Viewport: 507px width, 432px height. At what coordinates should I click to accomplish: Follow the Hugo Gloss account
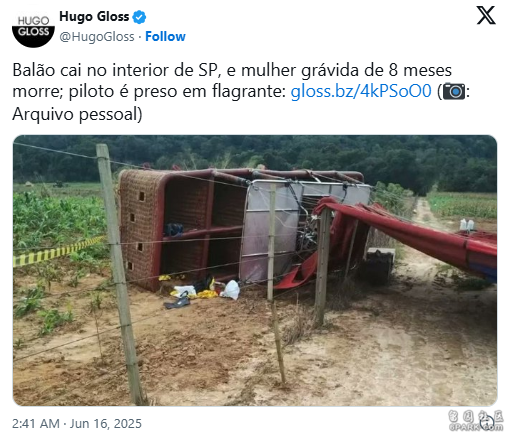click(165, 36)
